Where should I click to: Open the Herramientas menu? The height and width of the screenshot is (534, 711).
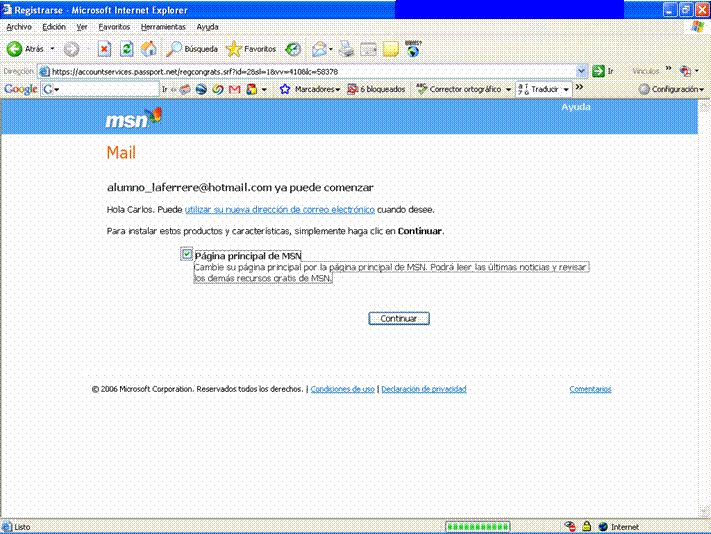point(162,27)
